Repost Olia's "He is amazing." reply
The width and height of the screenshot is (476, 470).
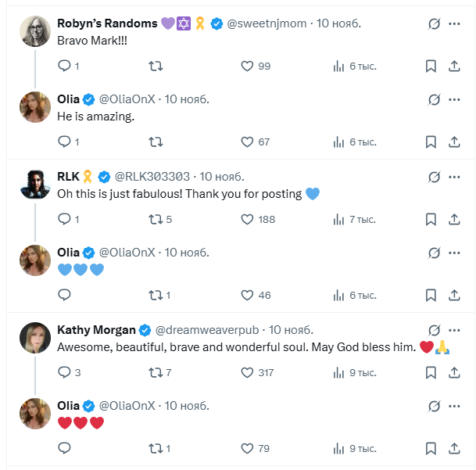click(156, 142)
